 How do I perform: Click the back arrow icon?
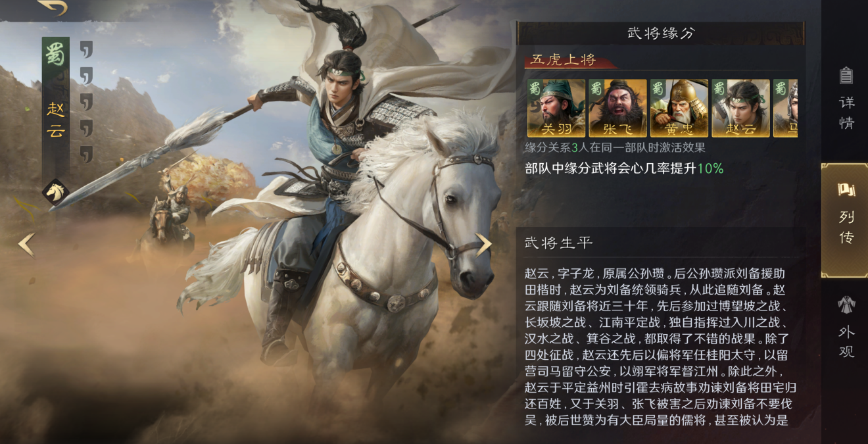tap(53, 7)
